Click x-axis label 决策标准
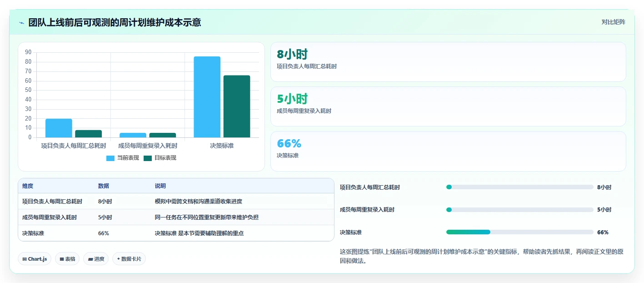644x283 pixels. coord(222,146)
